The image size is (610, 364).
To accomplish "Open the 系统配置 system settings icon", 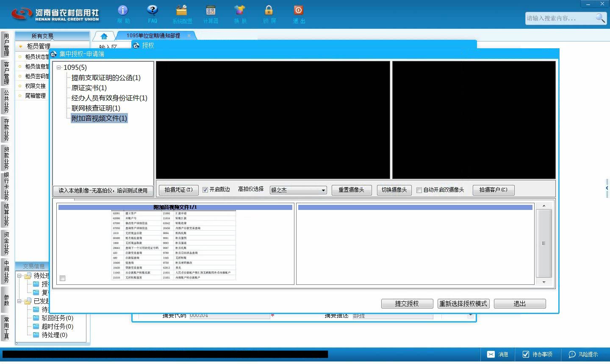I will tap(182, 11).
